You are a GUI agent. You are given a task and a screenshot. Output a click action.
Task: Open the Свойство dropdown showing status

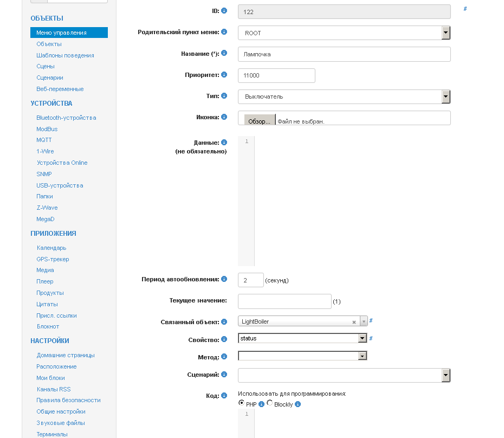363,338
